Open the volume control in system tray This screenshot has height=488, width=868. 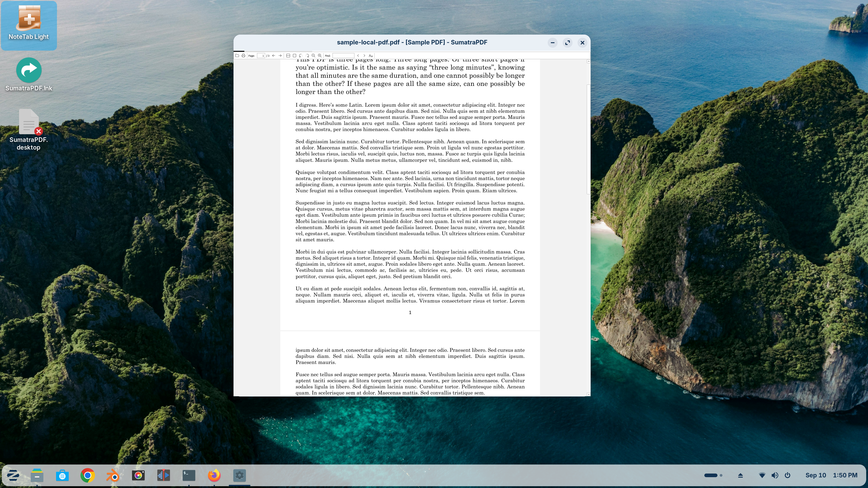coord(775,475)
